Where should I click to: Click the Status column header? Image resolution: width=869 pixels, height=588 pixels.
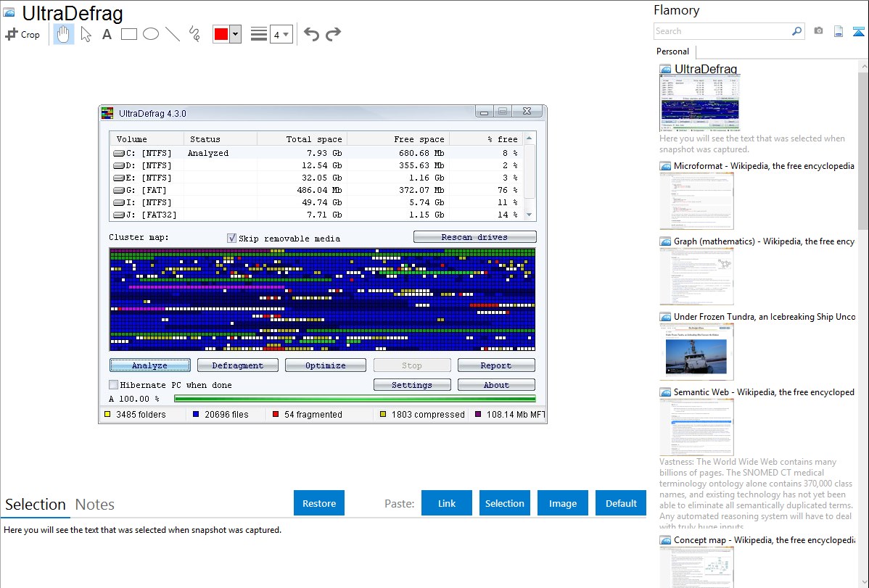[x=220, y=139]
